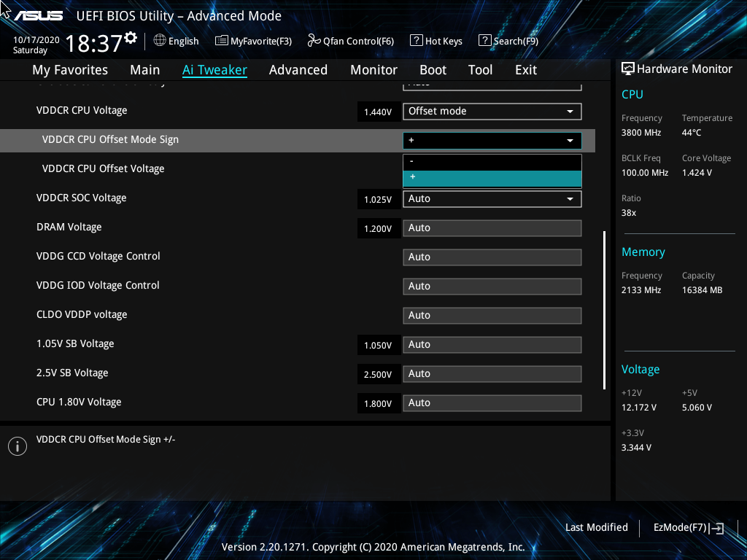Click the ASUS logo
The width and height of the screenshot is (747, 560).
click(x=38, y=16)
